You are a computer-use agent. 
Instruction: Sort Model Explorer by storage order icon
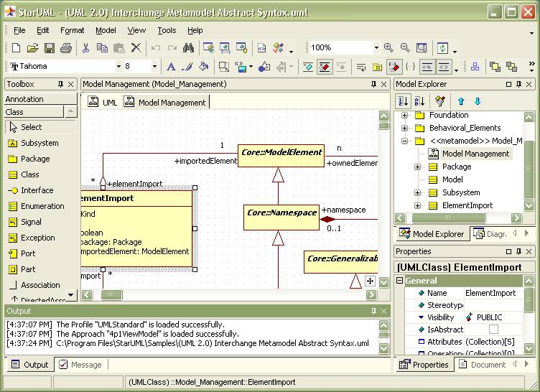coord(404,101)
